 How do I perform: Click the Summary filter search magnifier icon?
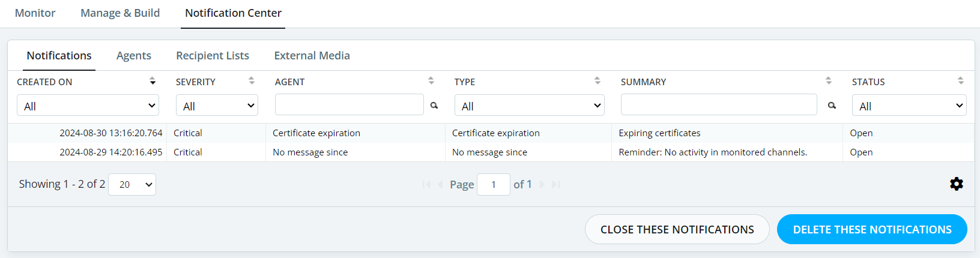[832, 106]
